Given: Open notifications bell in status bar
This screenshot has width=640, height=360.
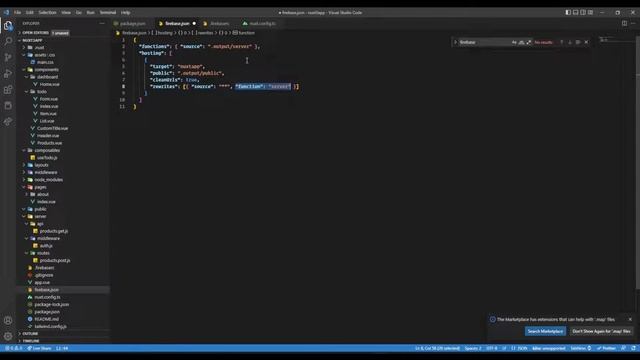Looking at the screenshot, I should (x=633, y=348).
